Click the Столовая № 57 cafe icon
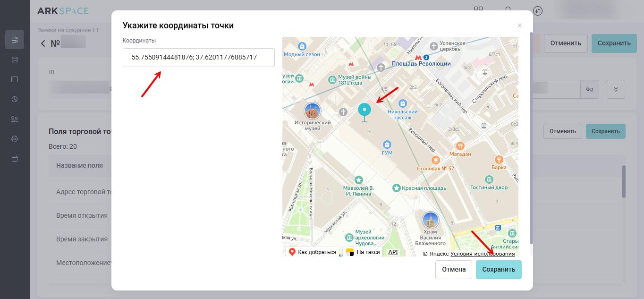 436,160
